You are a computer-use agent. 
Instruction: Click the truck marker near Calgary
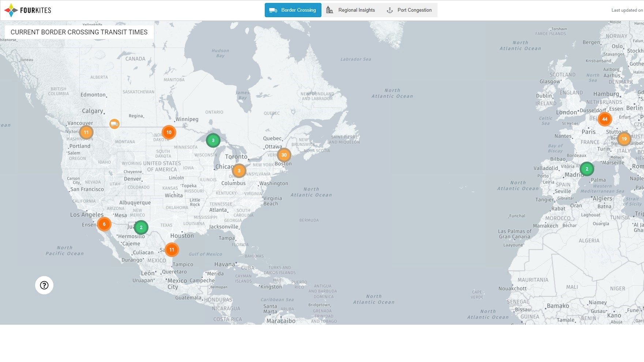114,124
